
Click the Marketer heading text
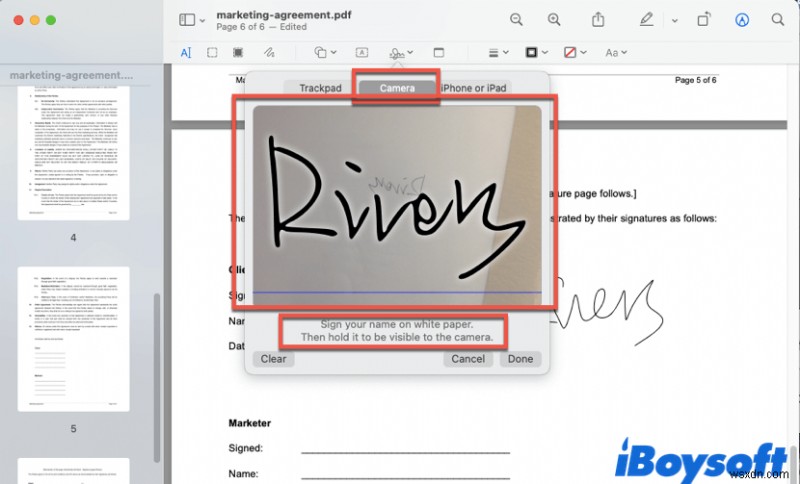coord(249,423)
